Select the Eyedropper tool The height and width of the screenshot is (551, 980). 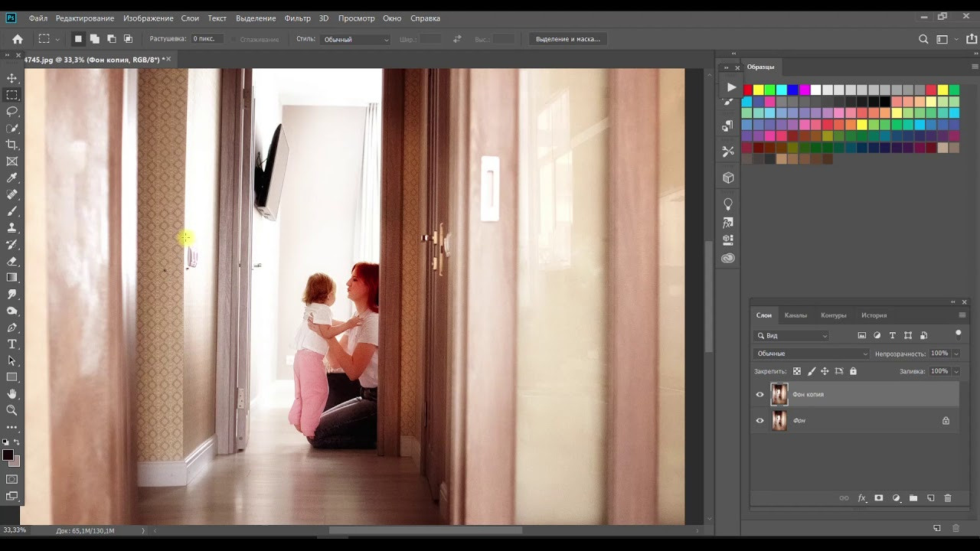click(x=12, y=178)
